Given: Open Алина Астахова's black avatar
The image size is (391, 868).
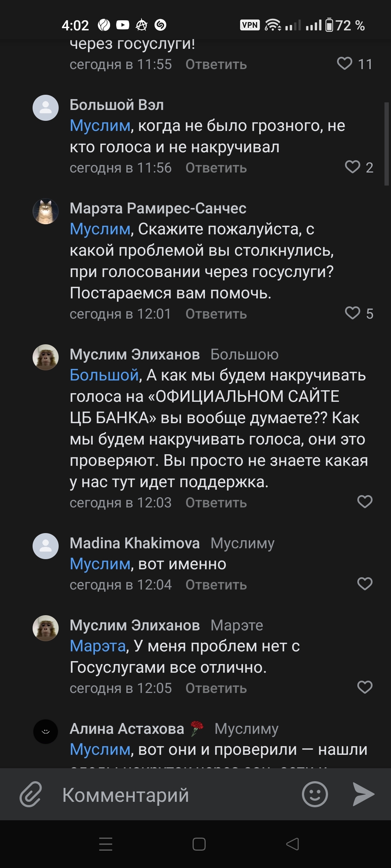Looking at the screenshot, I should click(x=46, y=731).
